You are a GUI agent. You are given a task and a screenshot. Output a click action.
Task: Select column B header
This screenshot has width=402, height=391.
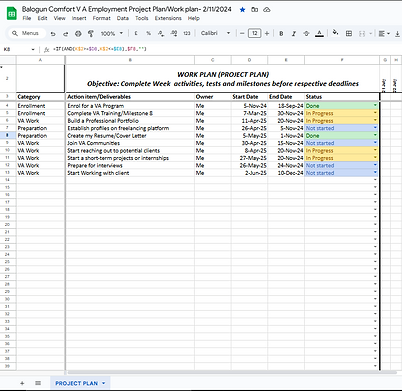pyautogui.click(x=130, y=60)
